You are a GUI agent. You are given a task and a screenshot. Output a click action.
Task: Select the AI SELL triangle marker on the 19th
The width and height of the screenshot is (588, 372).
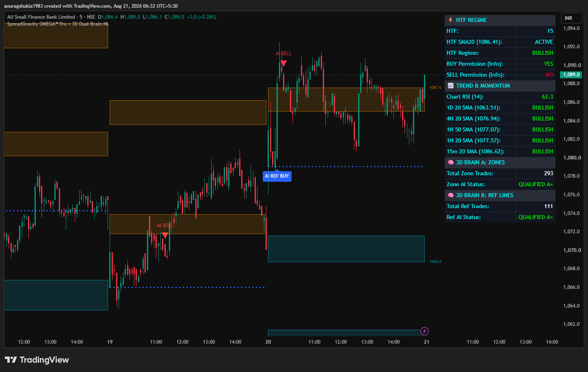click(x=165, y=235)
